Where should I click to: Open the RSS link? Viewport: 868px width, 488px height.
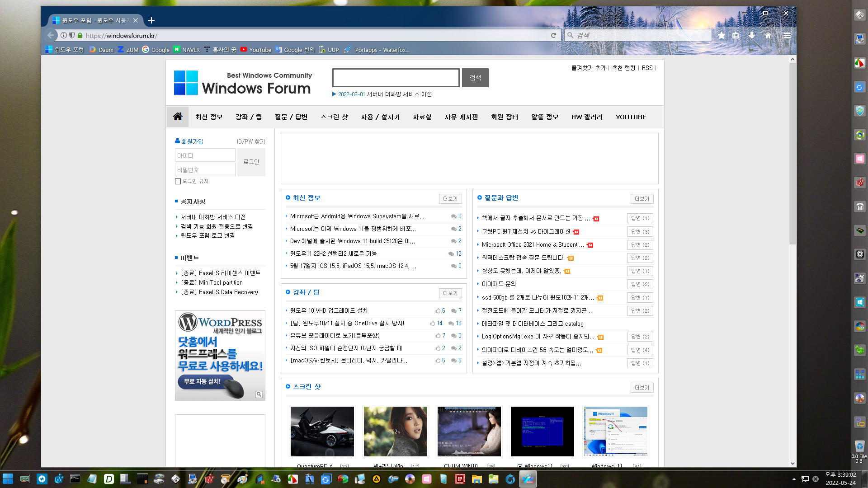tap(647, 68)
